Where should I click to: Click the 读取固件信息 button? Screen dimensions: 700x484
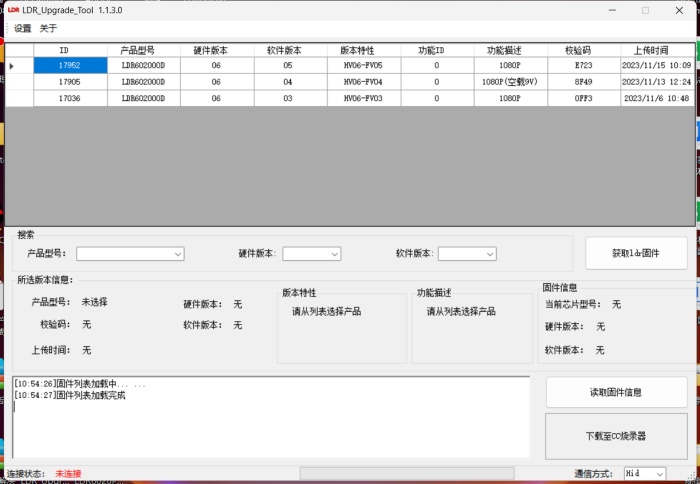[x=617, y=392]
